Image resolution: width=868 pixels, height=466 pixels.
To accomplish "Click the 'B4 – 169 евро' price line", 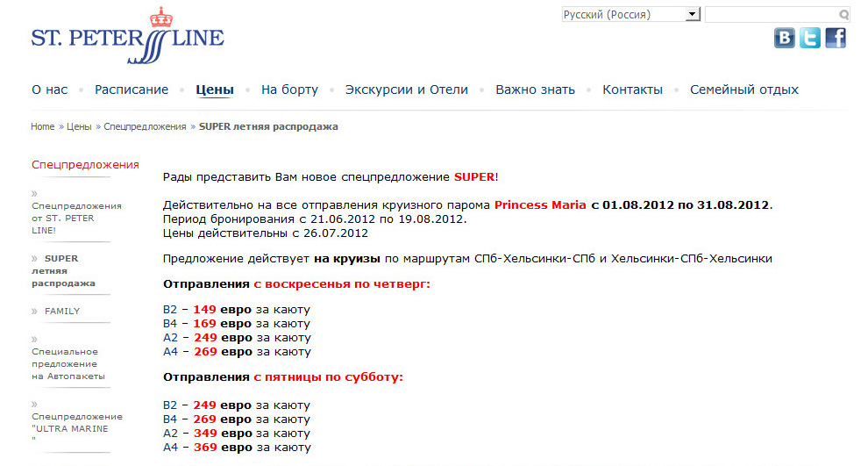I will coord(237,324).
